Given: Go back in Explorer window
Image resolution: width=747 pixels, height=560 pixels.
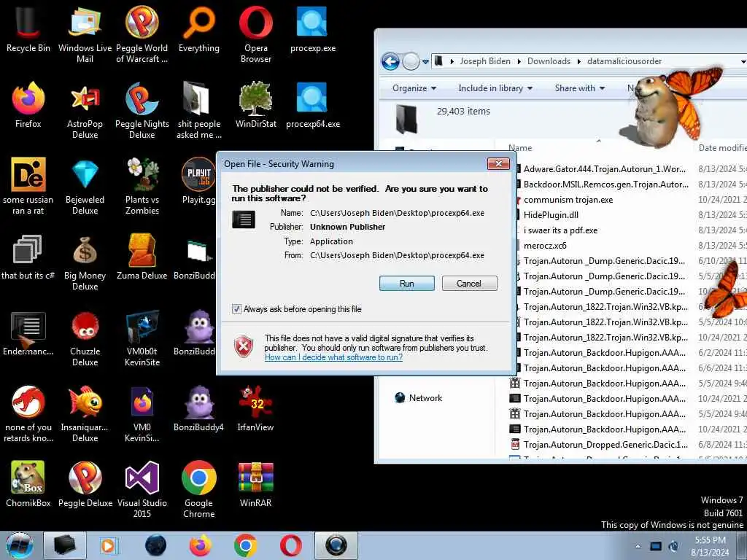Looking at the screenshot, I should (x=391, y=61).
